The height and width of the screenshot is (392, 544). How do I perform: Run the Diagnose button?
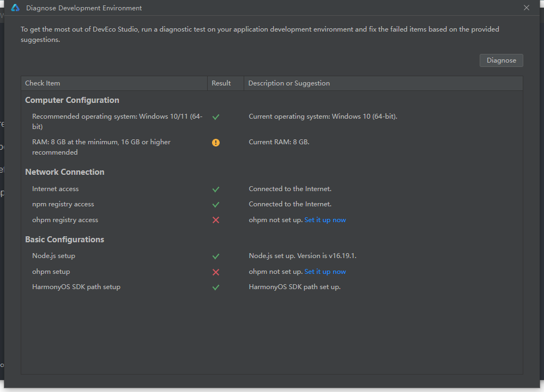501,60
